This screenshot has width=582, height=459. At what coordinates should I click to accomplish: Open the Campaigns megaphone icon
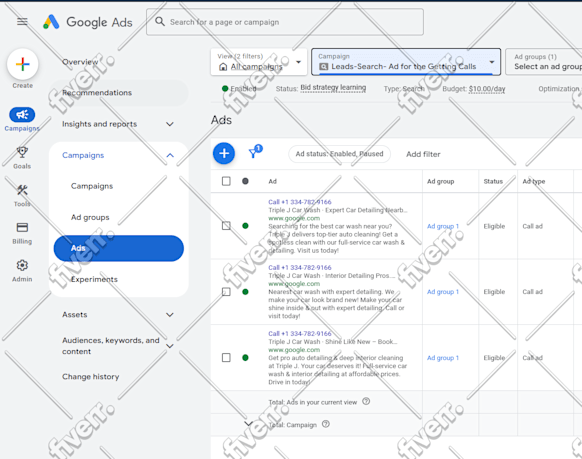pos(22,115)
